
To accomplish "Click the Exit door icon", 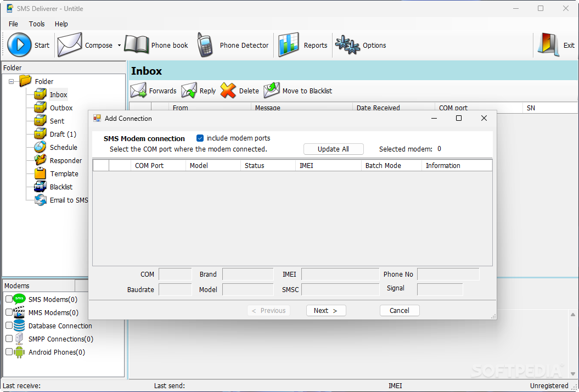I will 548,44.
